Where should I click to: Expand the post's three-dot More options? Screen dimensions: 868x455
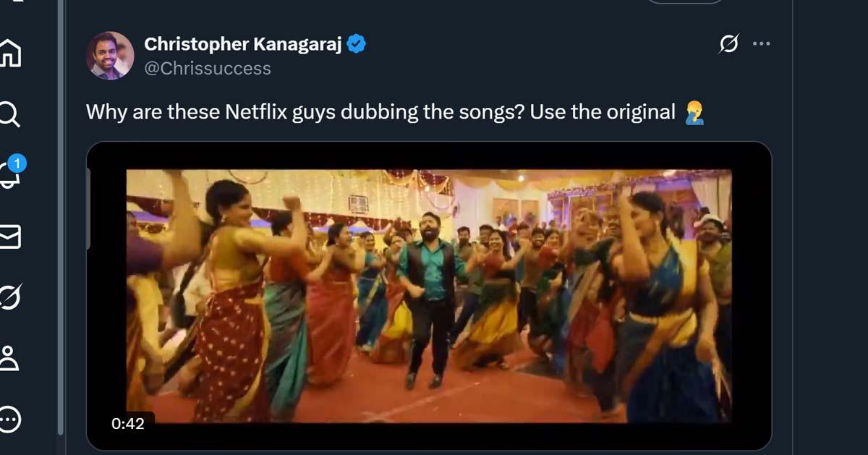[762, 44]
